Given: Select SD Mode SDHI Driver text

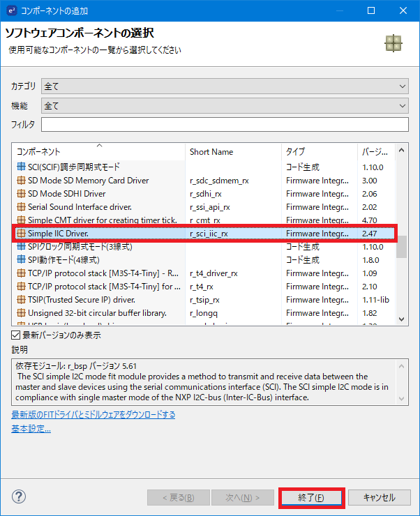Looking at the screenshot, I should (67, 194).
